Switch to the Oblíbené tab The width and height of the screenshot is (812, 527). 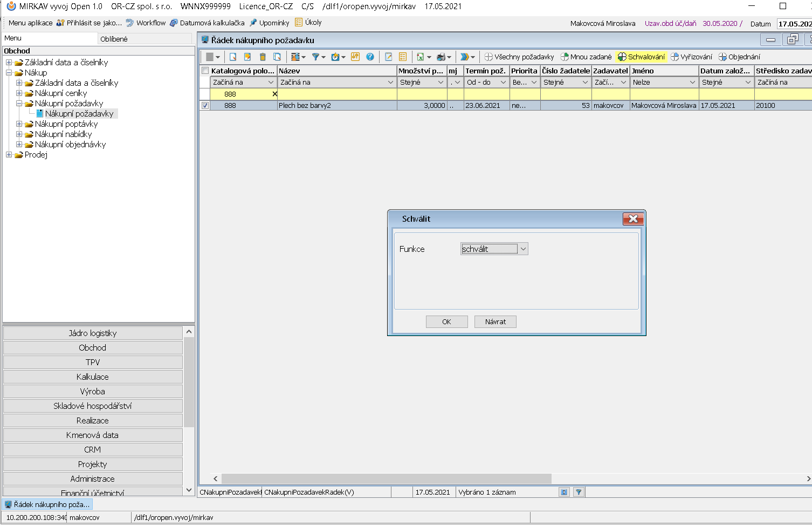[114, 39]
